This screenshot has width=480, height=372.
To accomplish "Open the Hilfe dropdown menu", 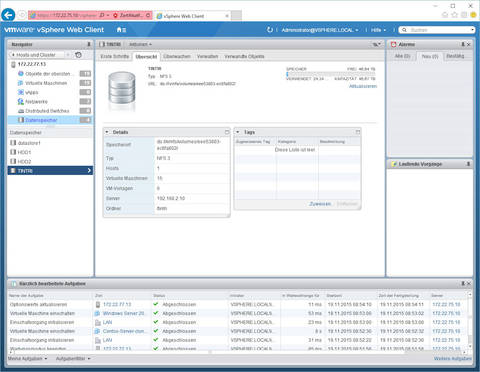I will [x=378, y=30].
